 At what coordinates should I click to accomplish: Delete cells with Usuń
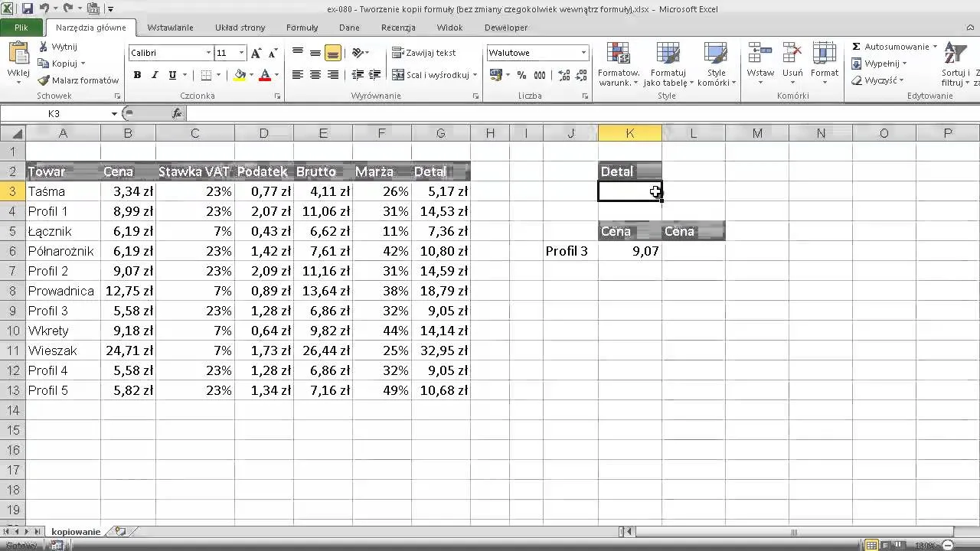792,64
